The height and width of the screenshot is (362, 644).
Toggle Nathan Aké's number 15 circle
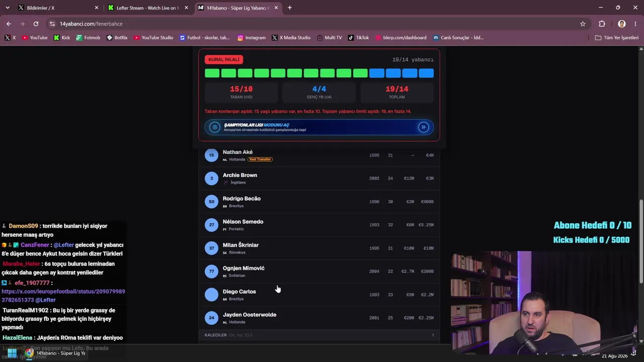point(211,155)
